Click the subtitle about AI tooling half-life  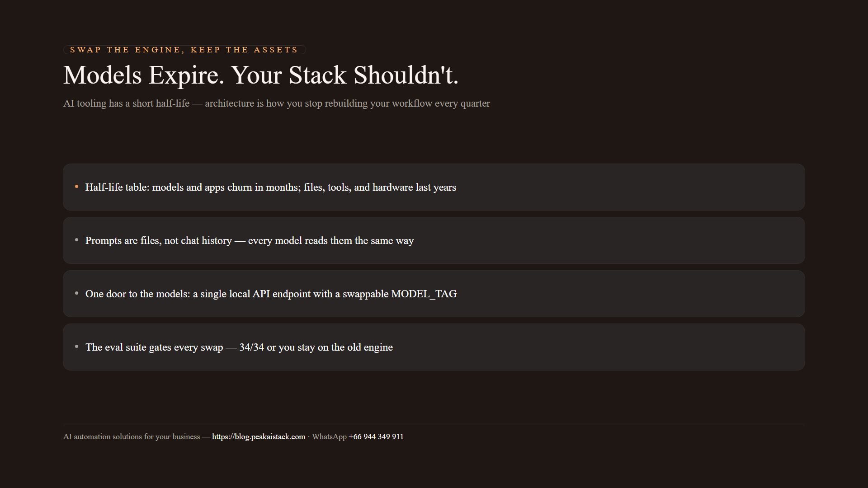(277, 103)
